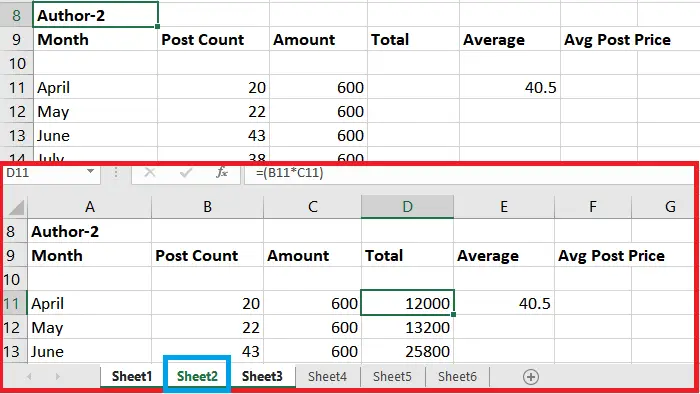
Task: Select cell containing 13200
Action: click(x=407, y=328)
